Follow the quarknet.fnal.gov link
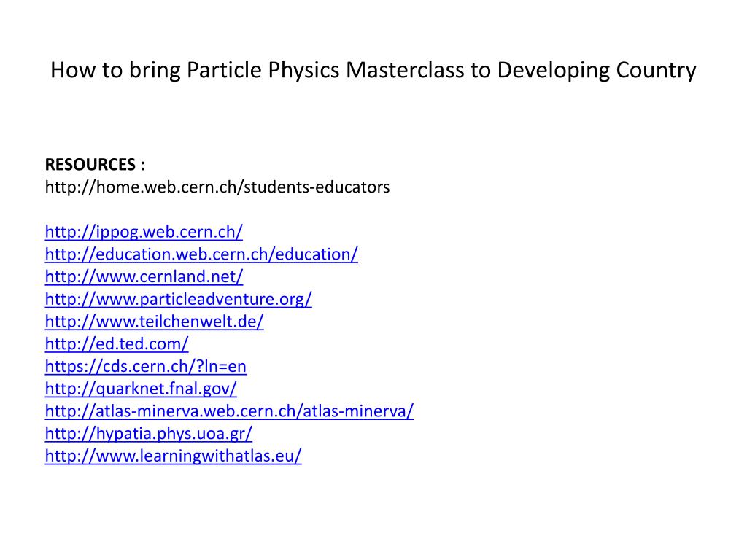747x560 pixels. pos(141,389)
